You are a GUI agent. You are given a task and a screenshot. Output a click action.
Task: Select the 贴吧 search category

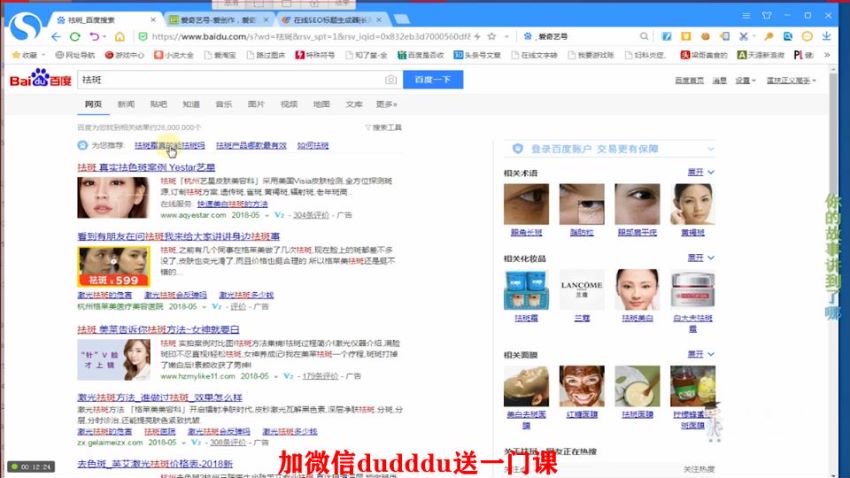[x=158, y=104]
